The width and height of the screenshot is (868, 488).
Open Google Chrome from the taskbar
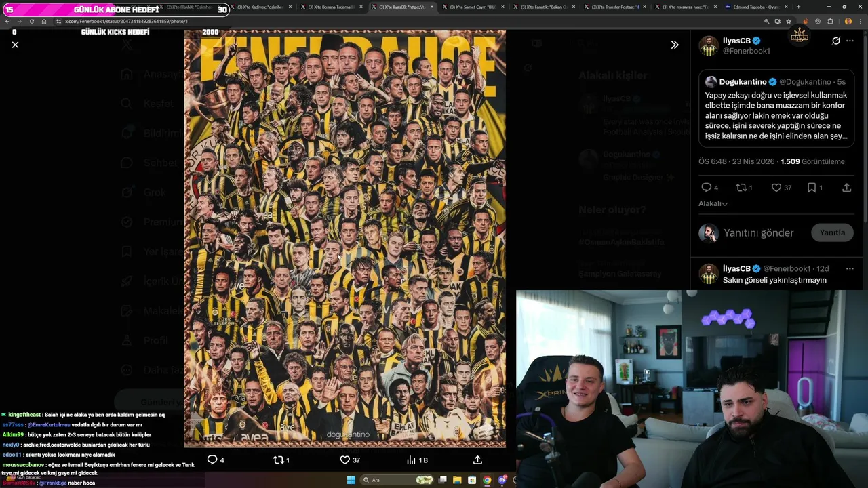pyautogui.click(x=487, y=480)
